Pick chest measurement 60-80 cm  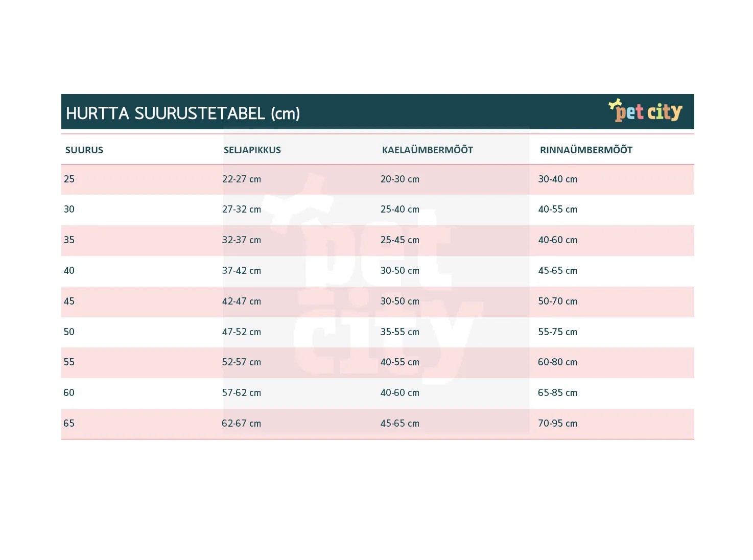coord(558,362)
